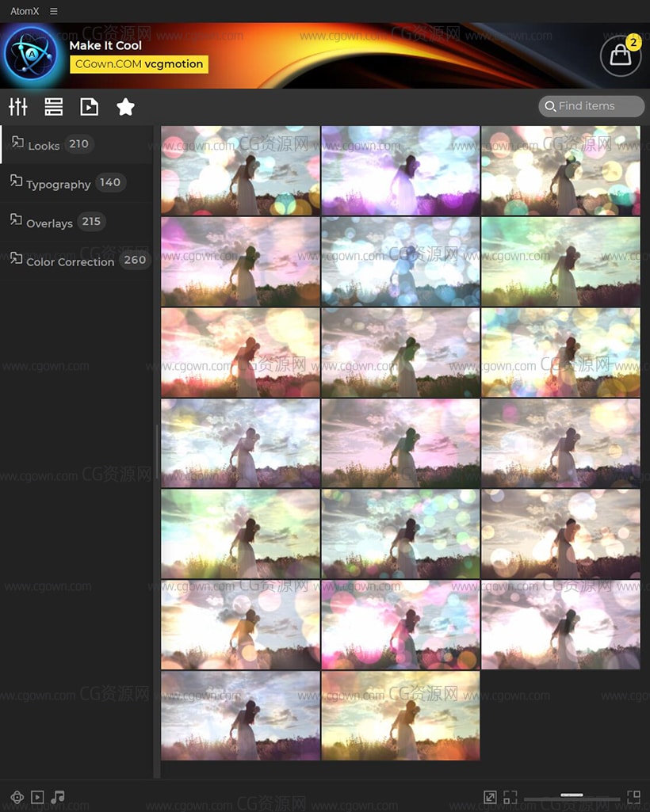
Task: Open the AtomX panel hamburger menu
Action: (x=53, y=11)
